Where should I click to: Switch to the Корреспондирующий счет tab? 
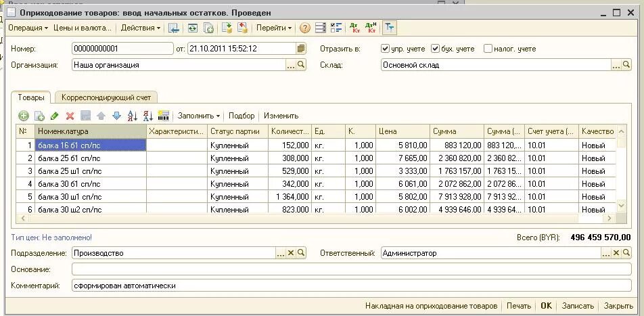click(106, 97)
